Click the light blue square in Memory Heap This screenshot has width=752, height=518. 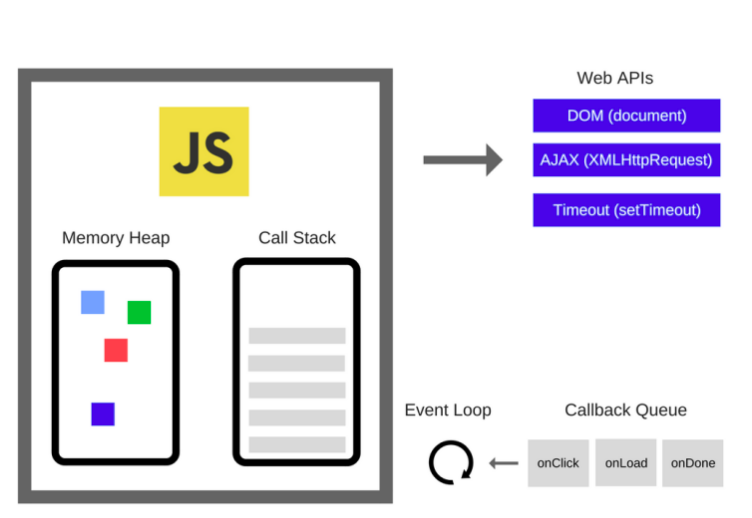pyautogui.click(x=93, y=302)
